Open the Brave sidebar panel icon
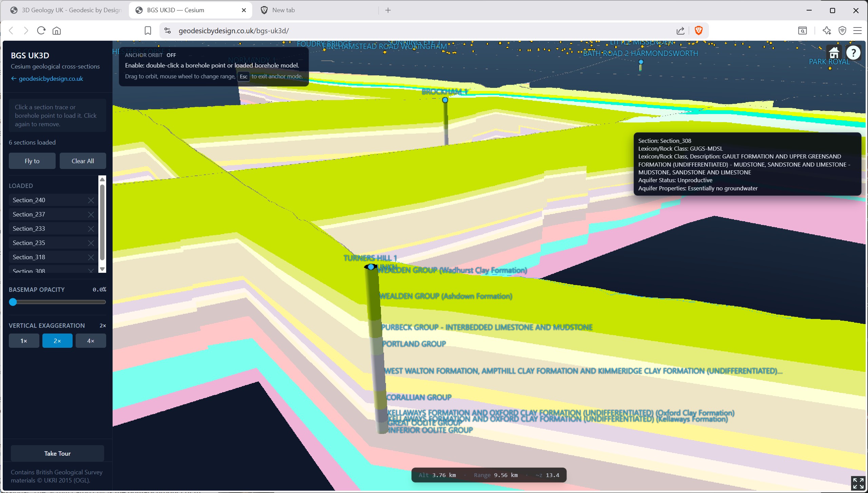 (x=803, y=31)
